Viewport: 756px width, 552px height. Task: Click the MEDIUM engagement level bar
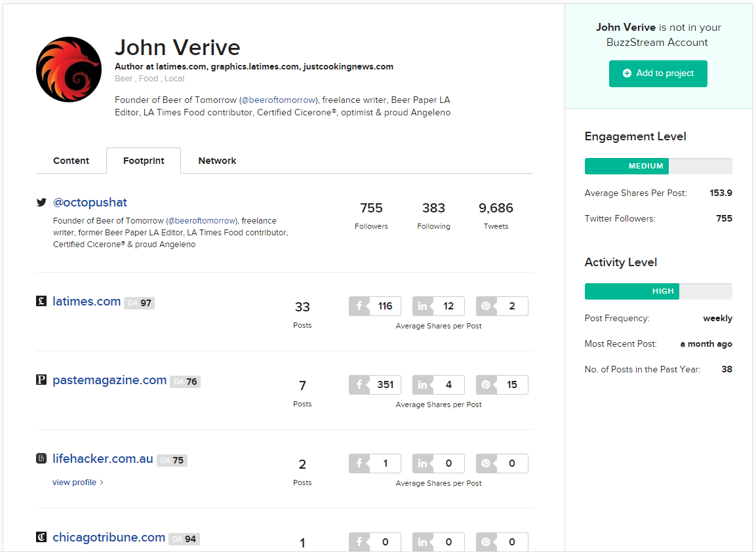pos(626,166)
